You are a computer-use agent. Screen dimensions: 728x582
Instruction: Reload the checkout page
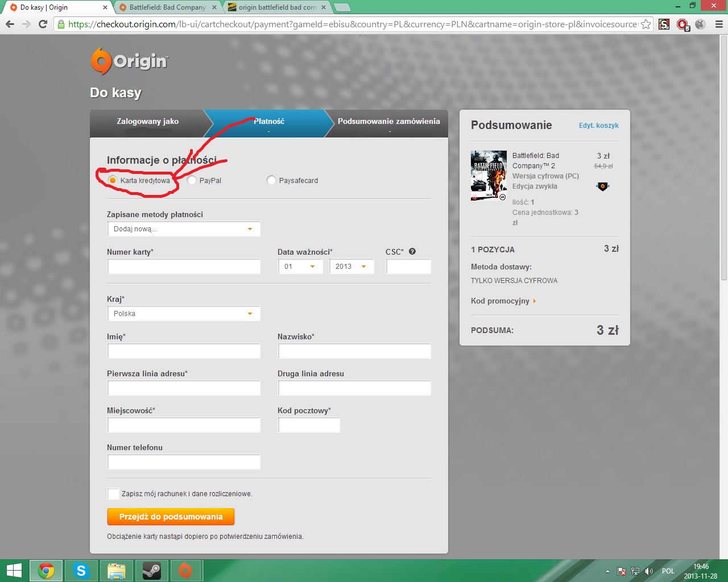tap(43, 24)
